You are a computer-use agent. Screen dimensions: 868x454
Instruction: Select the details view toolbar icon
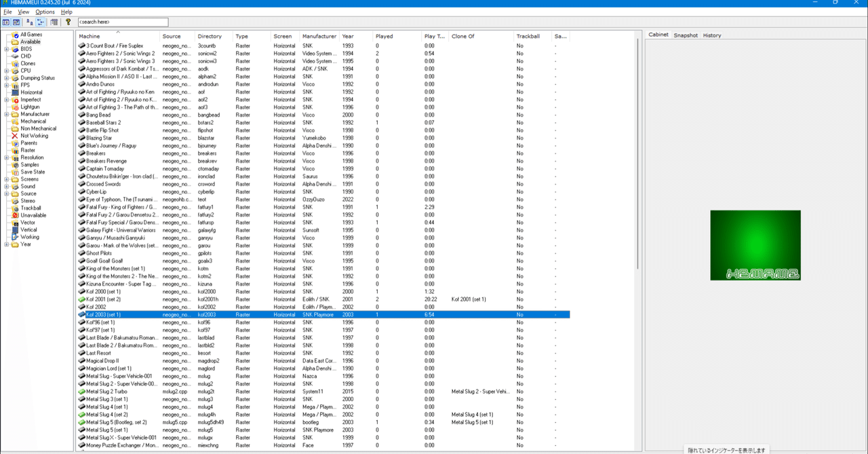coord(54,22)
